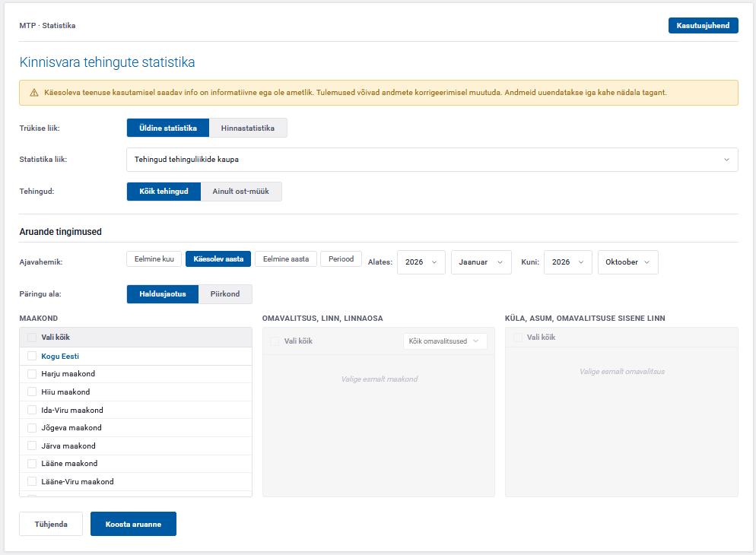Click the warning triangle icon in the notice banner
756x555 pixels.
[33, 93]
